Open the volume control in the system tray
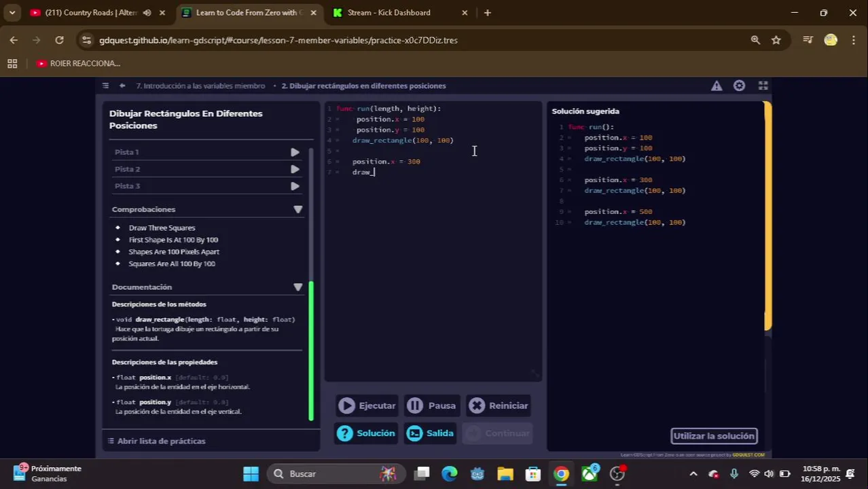The height and width of the screenshot is (489, 868). point(769,473)
